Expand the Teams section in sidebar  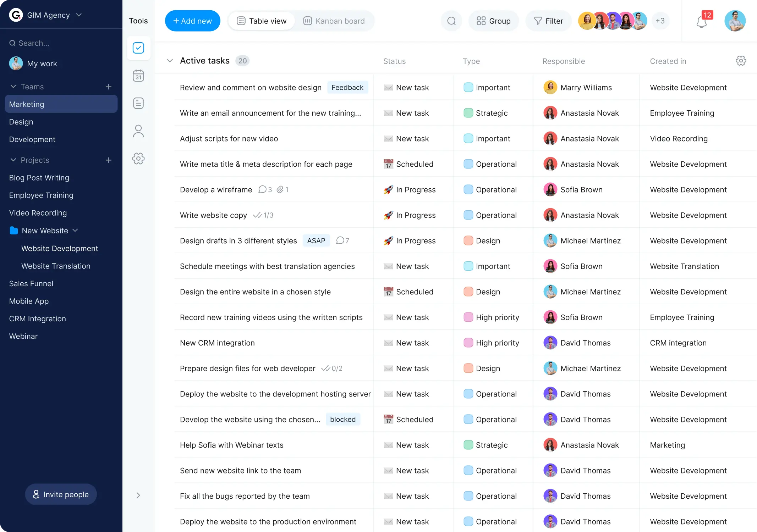pyautogui.click(x=13, y=87)
